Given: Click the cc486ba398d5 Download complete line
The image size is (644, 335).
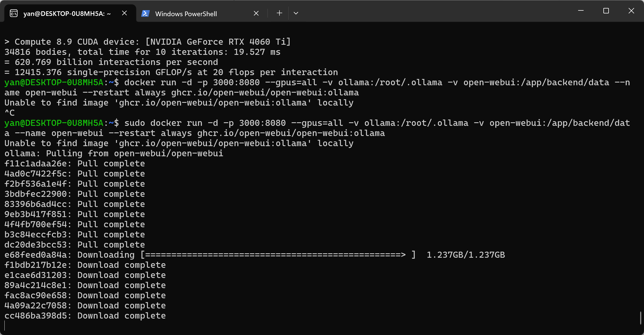Looking at the screenshot, I should (x=85, y=316).
